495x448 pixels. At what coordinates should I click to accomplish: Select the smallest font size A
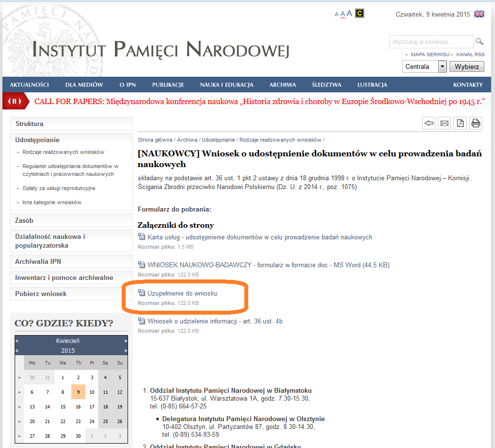(x=337, y=15)
